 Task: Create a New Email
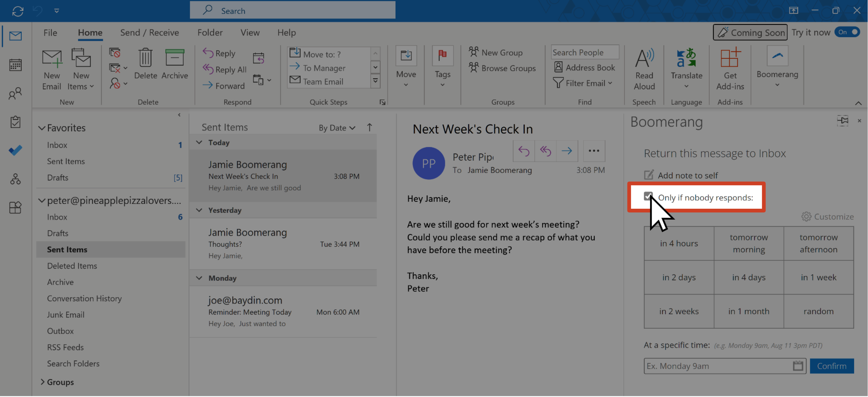point(52,69)
